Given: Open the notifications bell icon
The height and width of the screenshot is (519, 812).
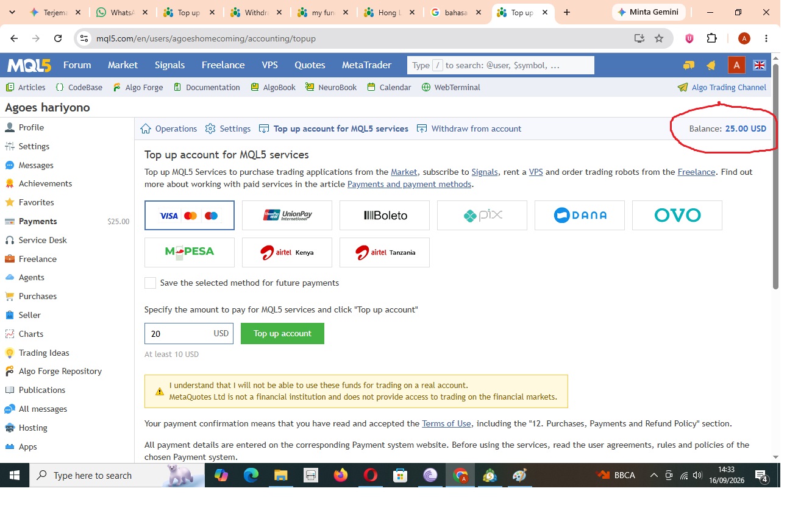Looking at the screenshot, I should [x=711, y=65].
